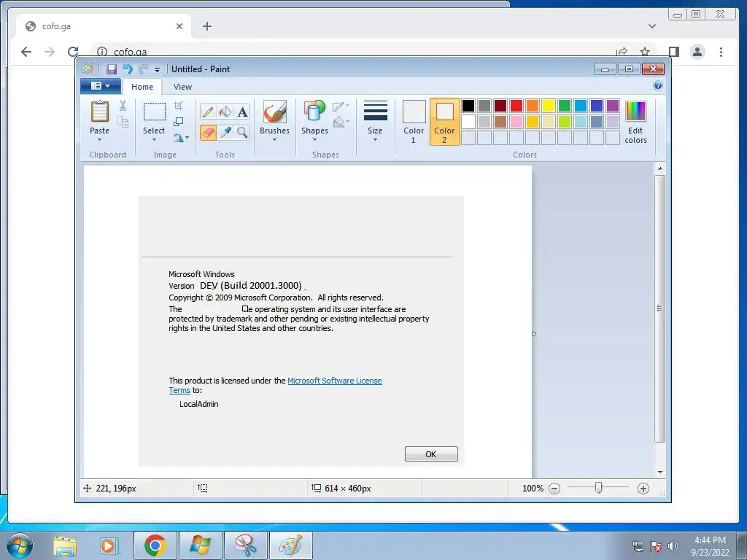This screenshot has height=560, width=747.
Task: Switch to the Home ribbon tab
Action: (142, 87)
